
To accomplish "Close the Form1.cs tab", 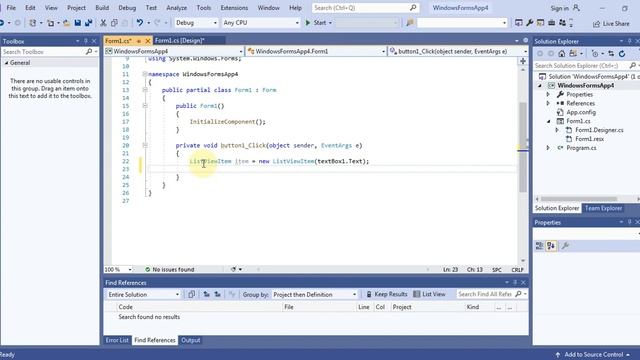I will [x=148, y=41].
